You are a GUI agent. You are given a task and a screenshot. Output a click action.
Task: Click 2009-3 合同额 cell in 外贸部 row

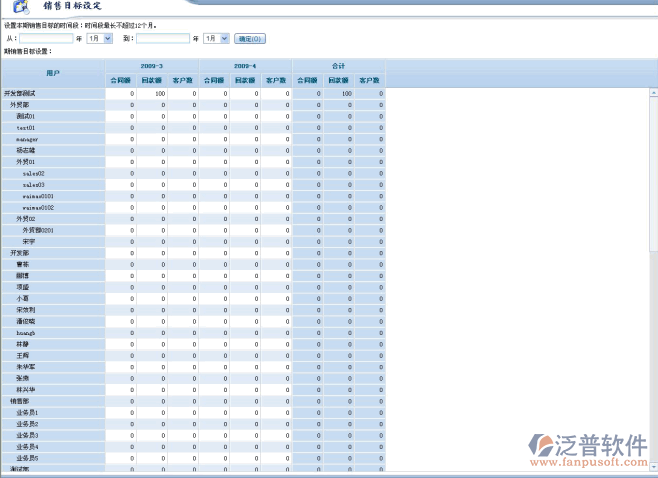[121, 105]
